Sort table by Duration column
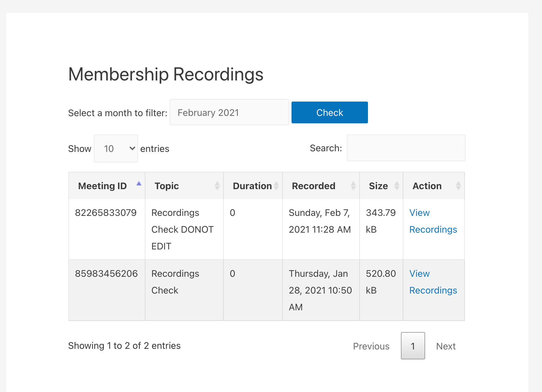This screenshot has width=542, height=392. (x=253, y=186)
